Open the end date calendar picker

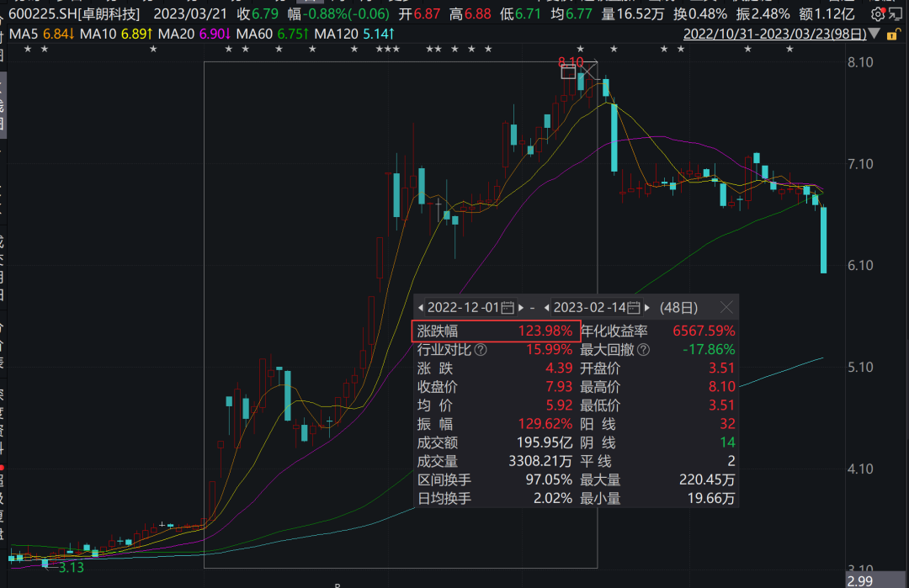pyautogui.click(x=634, y=307)
